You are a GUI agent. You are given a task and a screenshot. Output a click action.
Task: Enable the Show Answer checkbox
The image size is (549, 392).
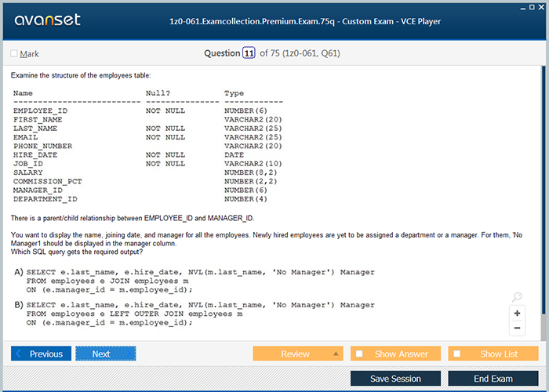(359, 354)
